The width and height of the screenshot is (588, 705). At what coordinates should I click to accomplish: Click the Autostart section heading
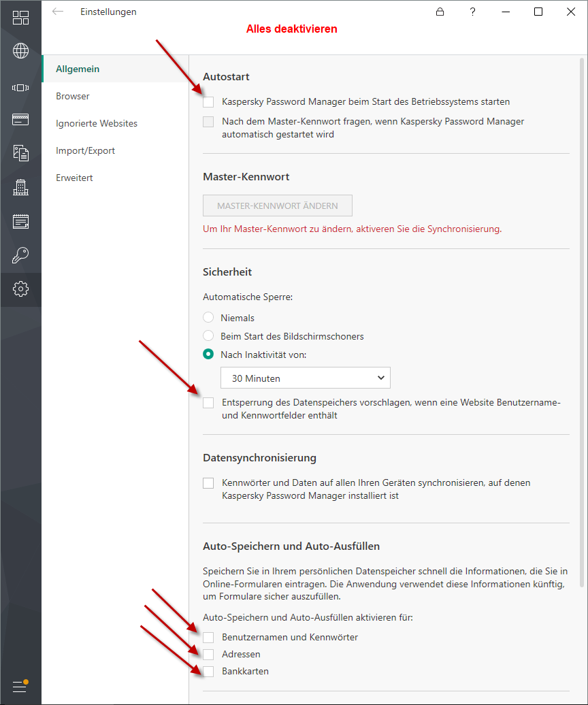point(226,77)
